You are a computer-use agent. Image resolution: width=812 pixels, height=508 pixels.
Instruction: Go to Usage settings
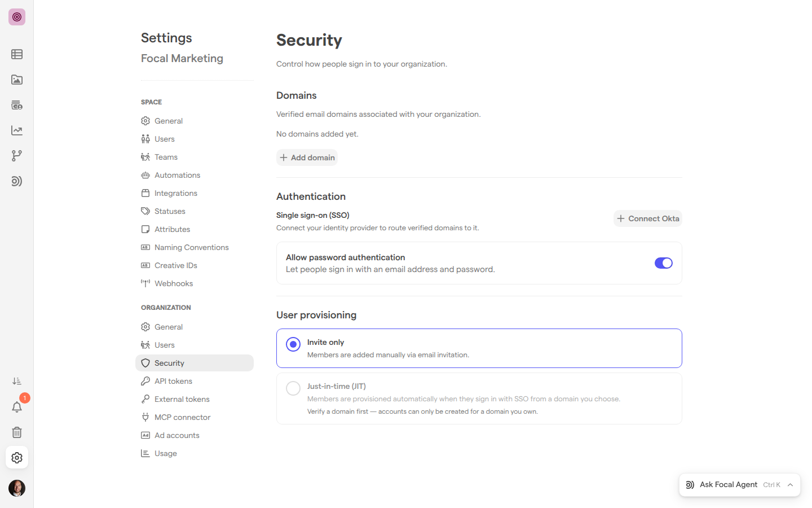pyautogui.click(x=195, y=453)
